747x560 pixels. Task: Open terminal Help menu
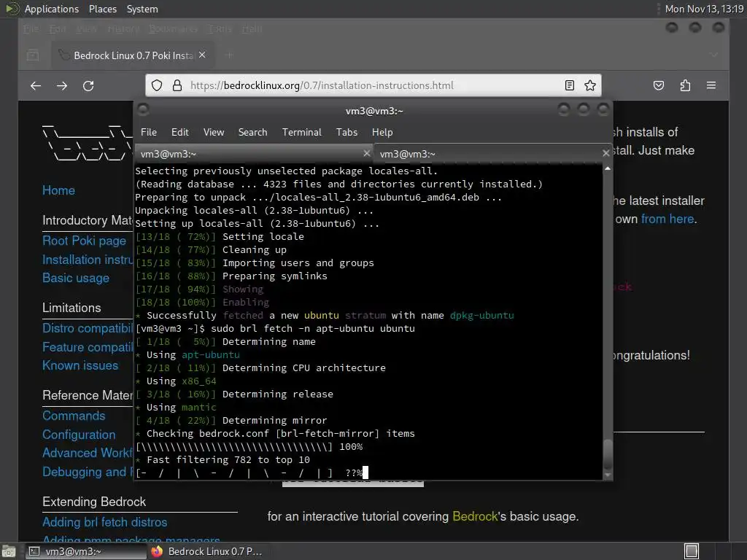point(382,133)
